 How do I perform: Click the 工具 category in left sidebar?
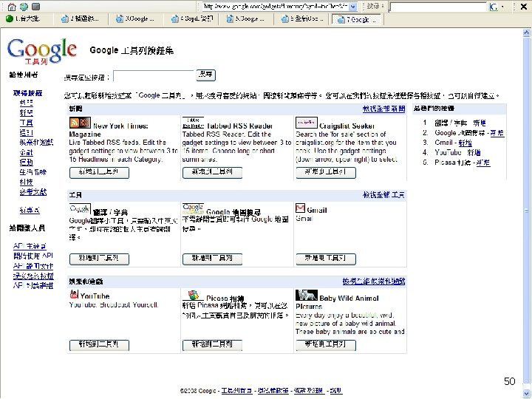pyautogui.click(x=26, y=123)
